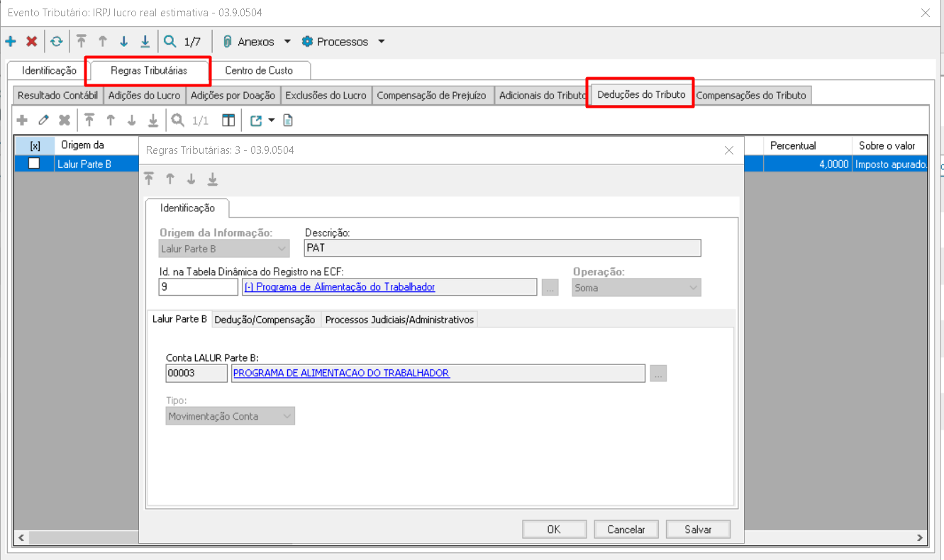Jump to the last record in the main window toolbar
The width and height of the screenshot is (944, 560).
pyautogui.click(x=145, y=42)
